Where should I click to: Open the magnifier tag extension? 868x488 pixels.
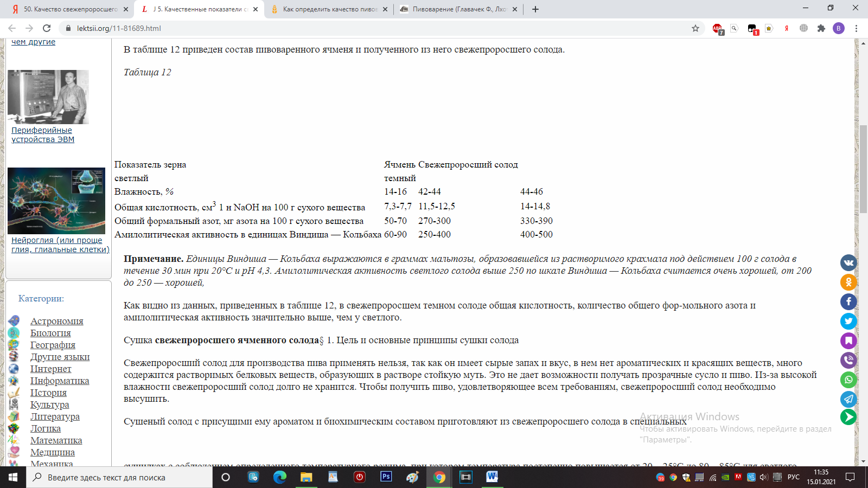coord(735,28)
